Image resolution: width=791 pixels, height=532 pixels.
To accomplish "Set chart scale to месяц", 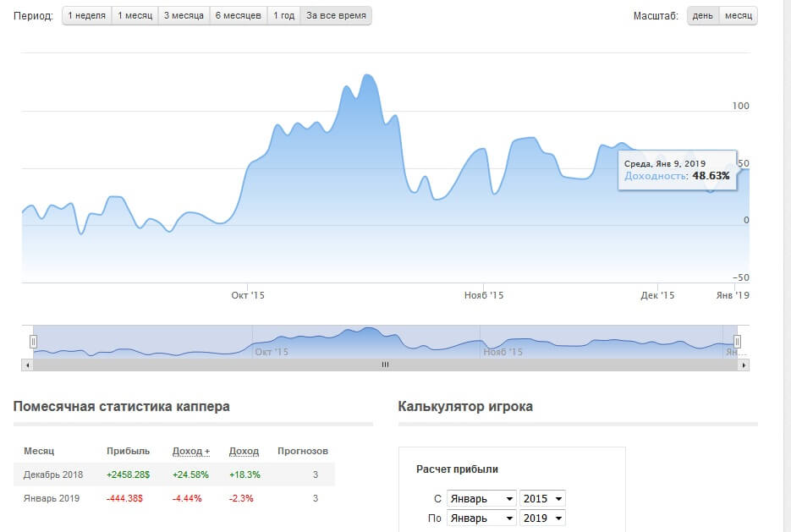I will click(x=738, y=15).
